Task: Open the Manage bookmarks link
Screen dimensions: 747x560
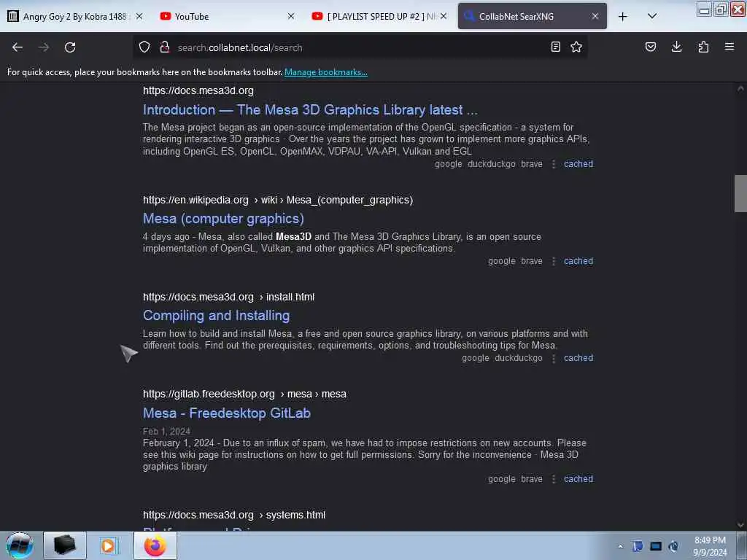Action: click(326, 72)
